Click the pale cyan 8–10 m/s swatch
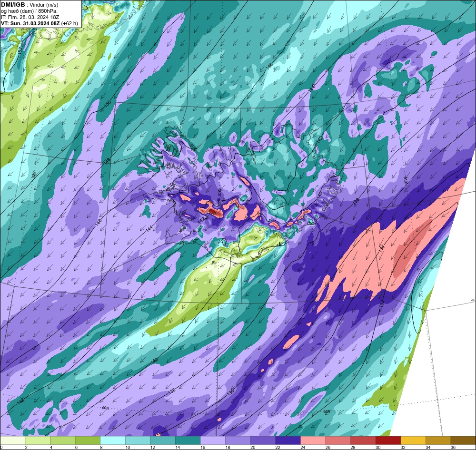Screen dimensions: 476x450 coord(113,440)
